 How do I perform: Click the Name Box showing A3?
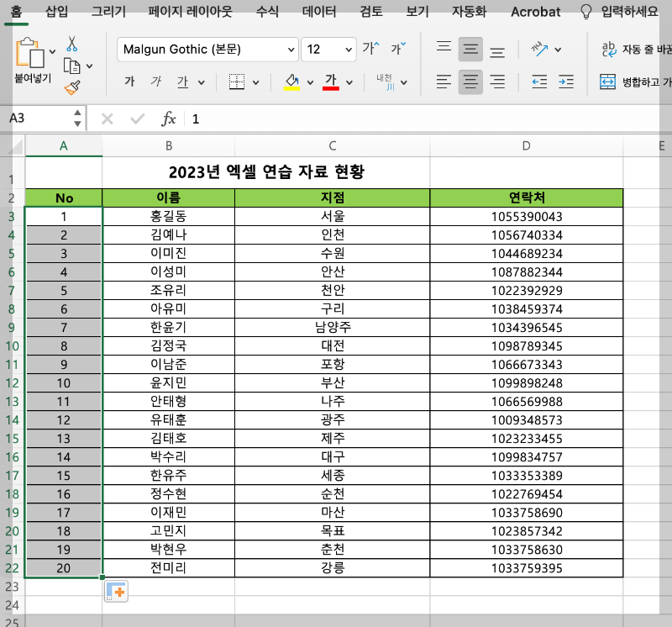coord(38,118)
